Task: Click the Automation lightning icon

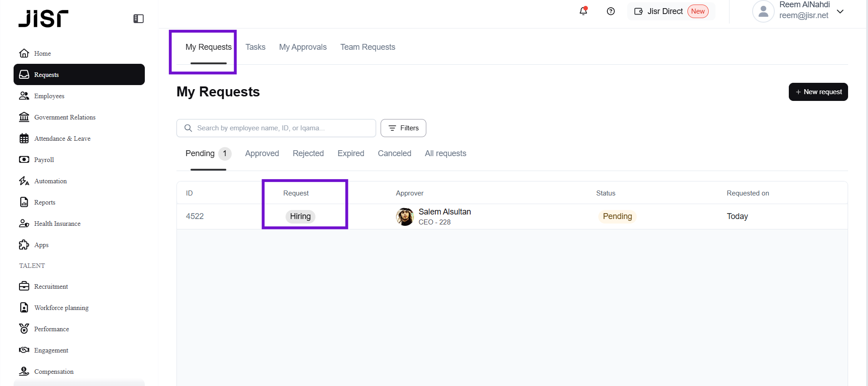Action: click(x=24, y=181)
